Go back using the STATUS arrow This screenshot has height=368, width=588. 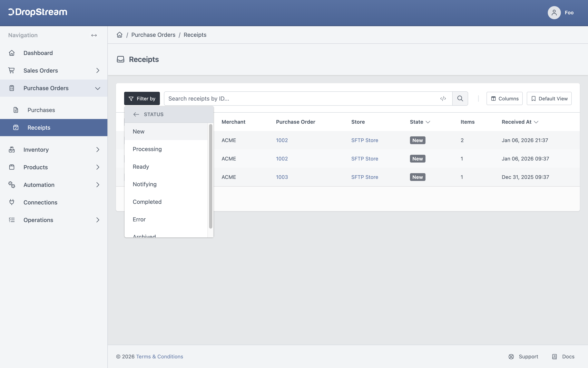(136, 114)
